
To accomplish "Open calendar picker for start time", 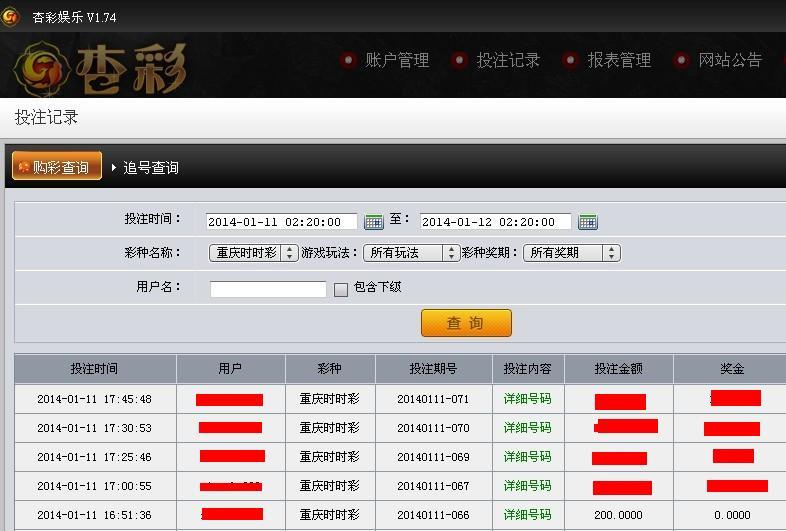I will tap(373, 221).
